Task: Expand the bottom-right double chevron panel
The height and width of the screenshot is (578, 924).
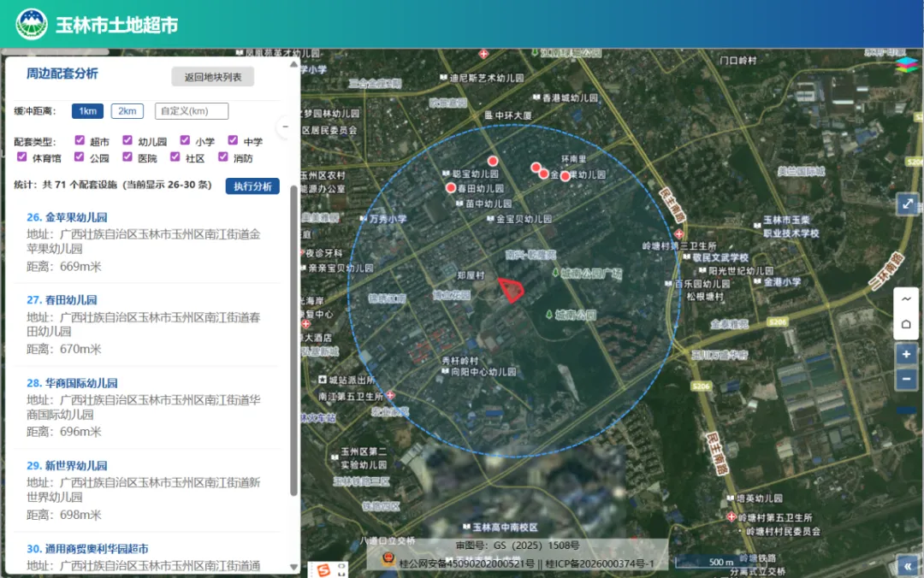Action: 907,565
